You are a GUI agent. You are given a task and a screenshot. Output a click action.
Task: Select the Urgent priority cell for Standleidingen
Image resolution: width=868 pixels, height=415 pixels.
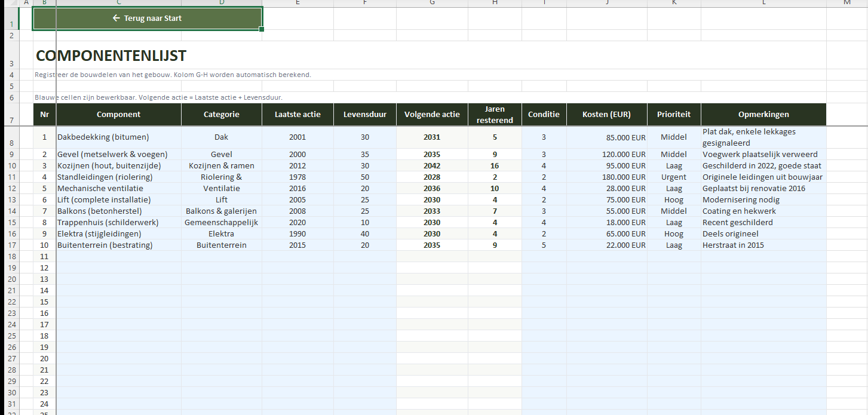tap(673, 177)
